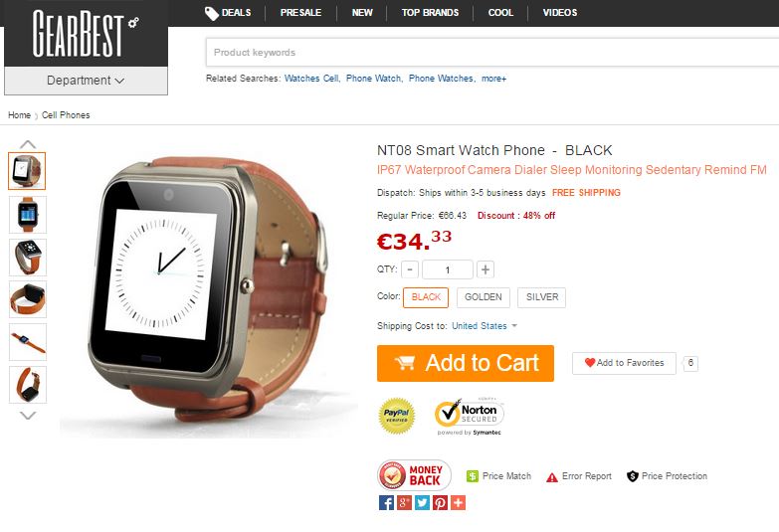Click the PayPal Verified seal
This screenshot has width=779, height=532.
tap(396, 417)
